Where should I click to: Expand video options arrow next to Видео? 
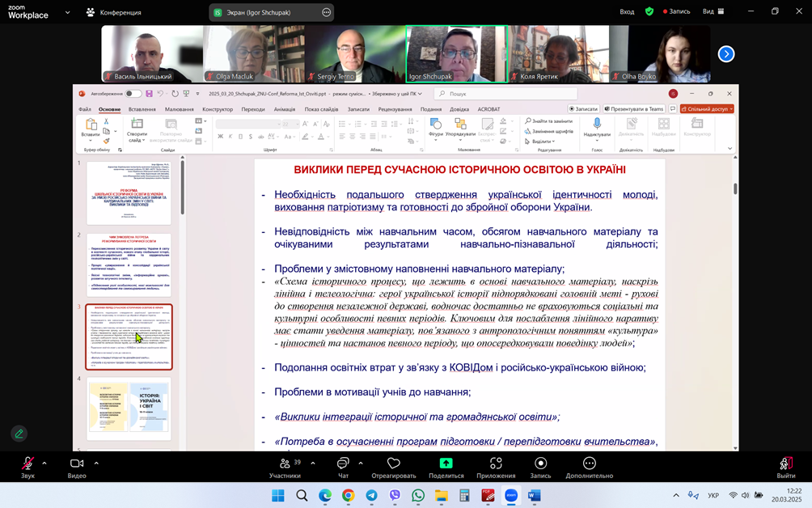pyautogui.click(x=96, y=464)
